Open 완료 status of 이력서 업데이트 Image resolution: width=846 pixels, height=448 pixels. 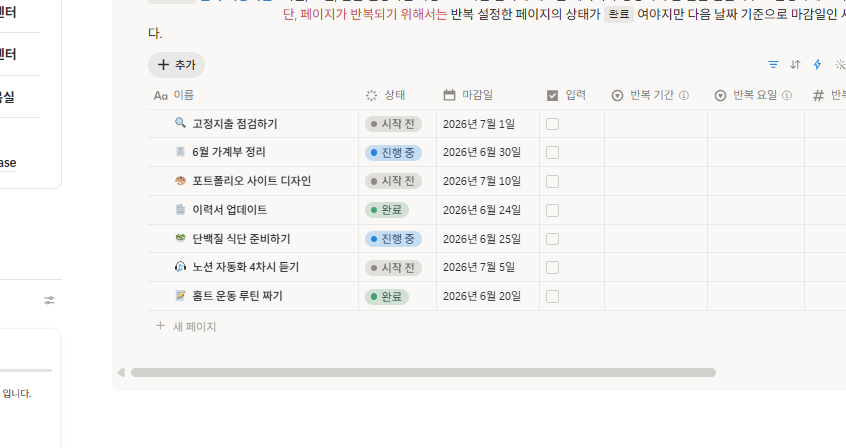[x=387, y=210]
